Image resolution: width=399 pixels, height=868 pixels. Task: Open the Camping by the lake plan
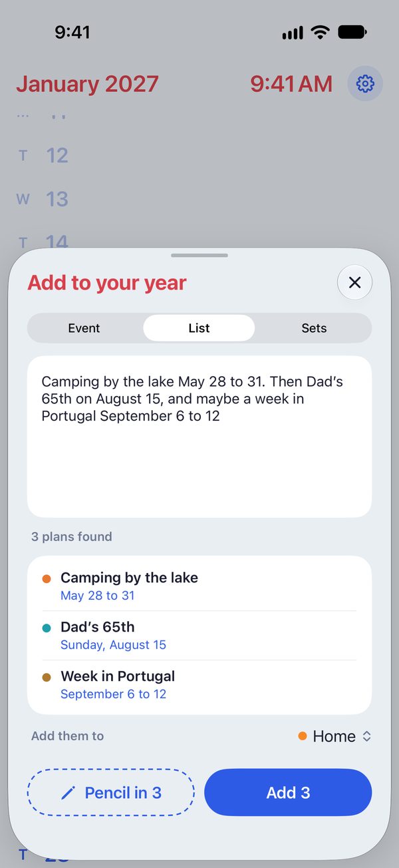(199, 586)
